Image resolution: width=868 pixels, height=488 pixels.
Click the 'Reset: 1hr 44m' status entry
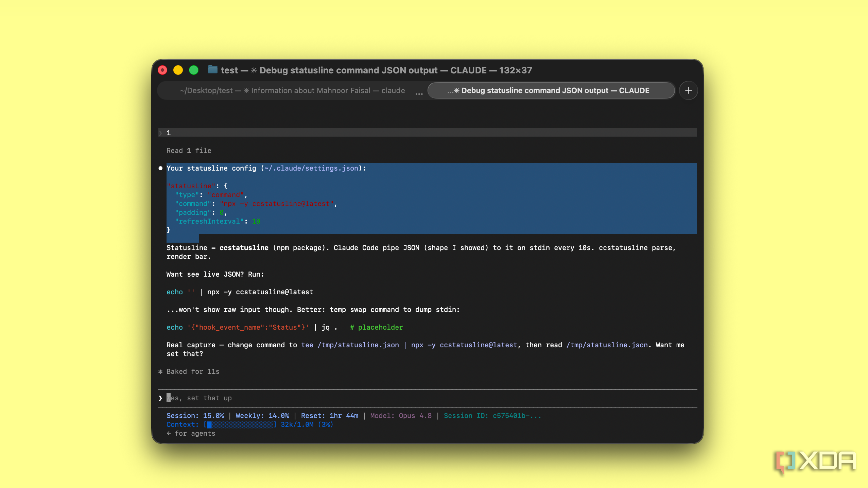tap(330, 416)
